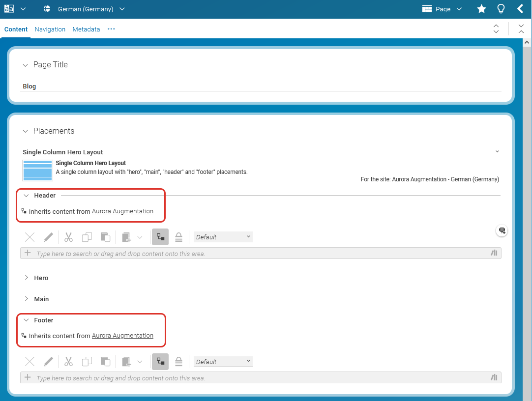Open the annotations icon beside the Header toolbar
532x401 pixels.
502,230
